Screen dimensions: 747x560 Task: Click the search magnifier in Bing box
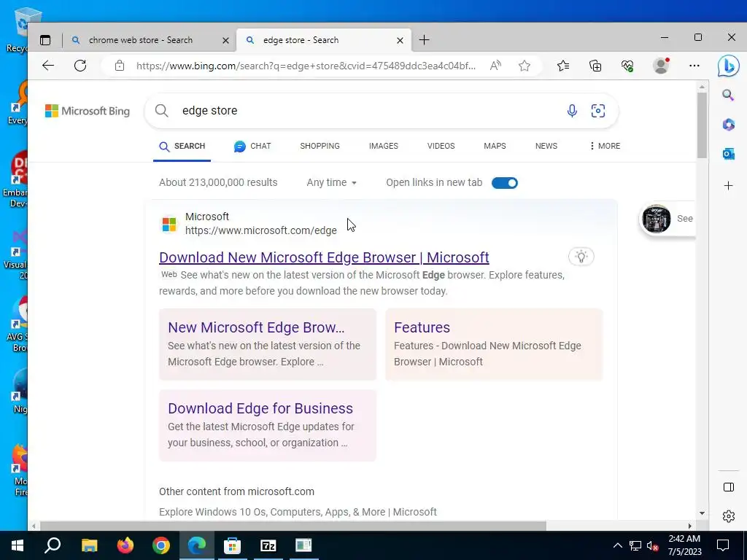(161, 111)
